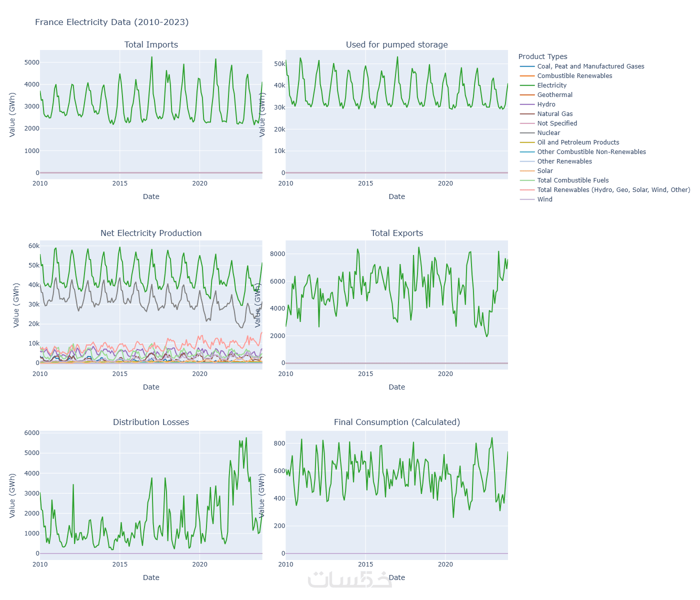This screenshot has width=700, height=600.
Task: Toggle Coal, Peat and Manufactured Gases
Action: click(590, 66)
